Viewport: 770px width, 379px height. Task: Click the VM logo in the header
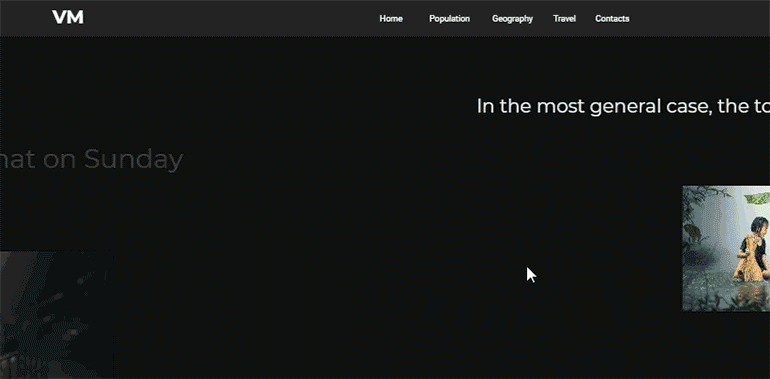(x=68, y=18)
